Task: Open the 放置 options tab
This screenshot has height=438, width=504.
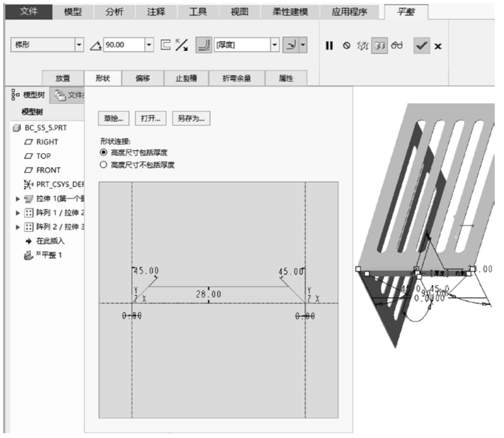Action: tap(63, 78)
